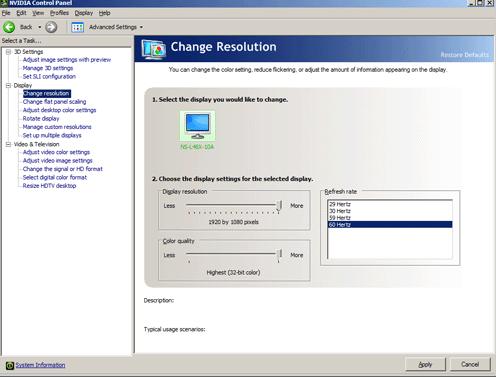Select 59 Hertz refresh rate
496x377 pixels.
tap(390, 218)
